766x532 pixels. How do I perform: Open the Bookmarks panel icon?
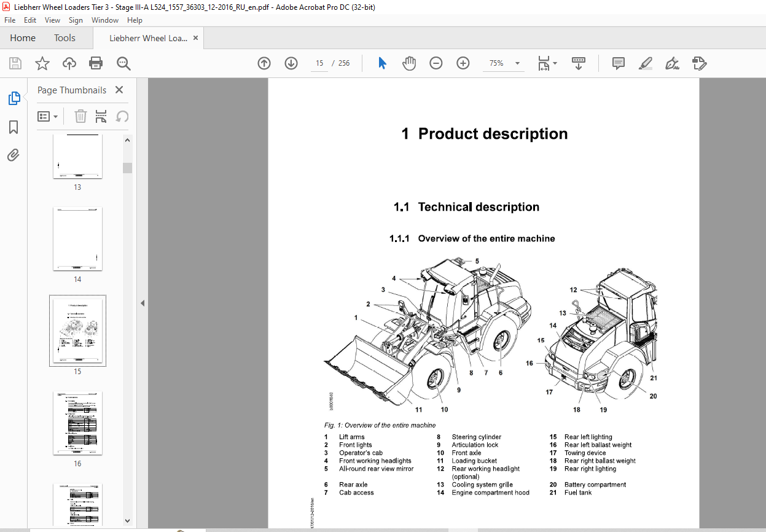14,127
